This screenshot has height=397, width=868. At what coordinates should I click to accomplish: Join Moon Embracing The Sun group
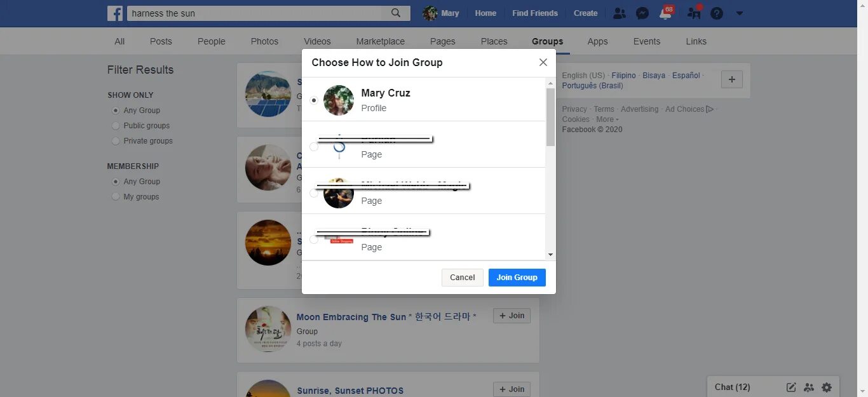(512, 316)
